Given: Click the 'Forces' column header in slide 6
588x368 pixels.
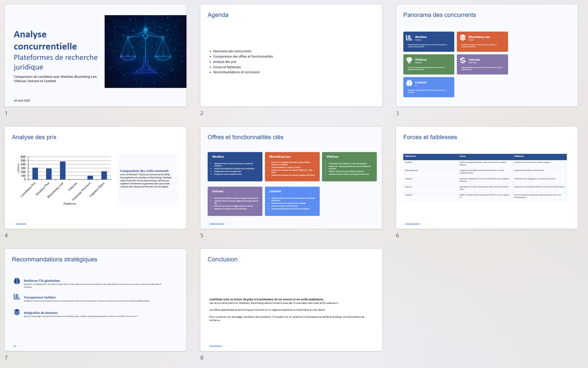Looking at the screenshot, I should (x=462, y=156).
